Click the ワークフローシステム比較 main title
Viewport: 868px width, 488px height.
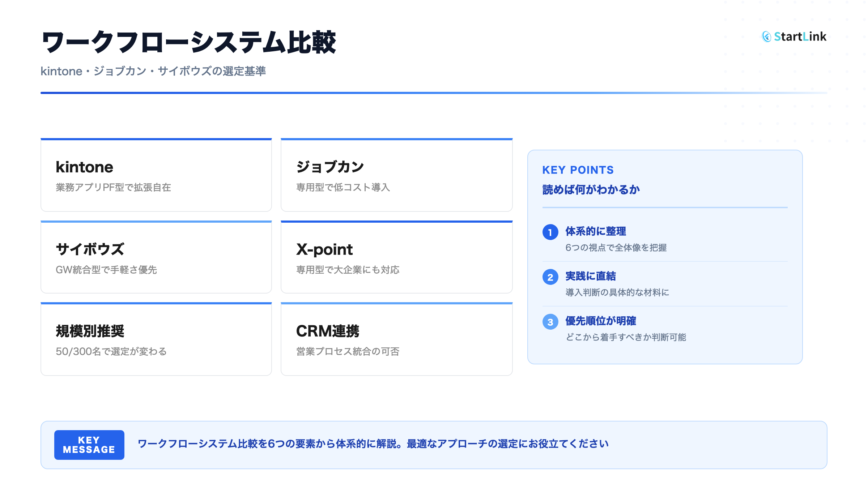point(189,43)
